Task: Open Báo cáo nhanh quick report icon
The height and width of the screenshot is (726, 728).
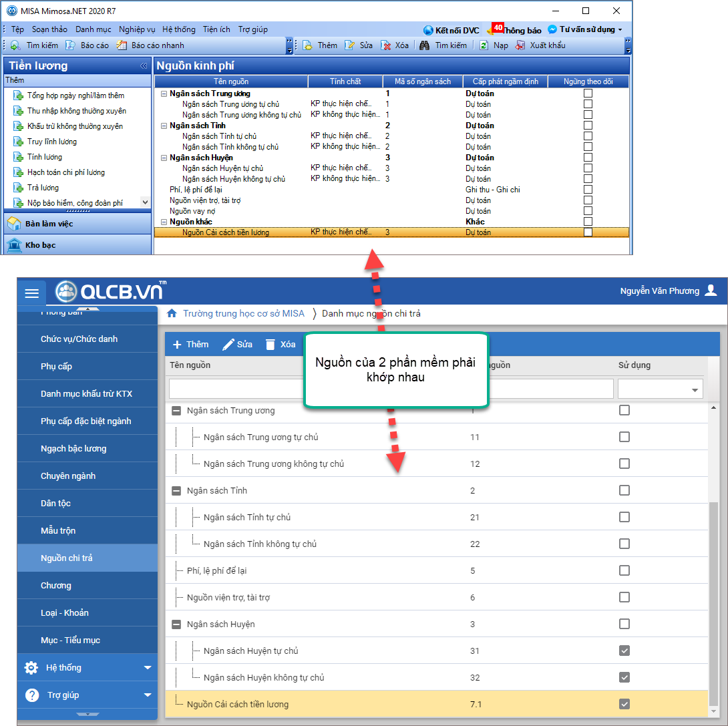Action: tap(122, 45)
